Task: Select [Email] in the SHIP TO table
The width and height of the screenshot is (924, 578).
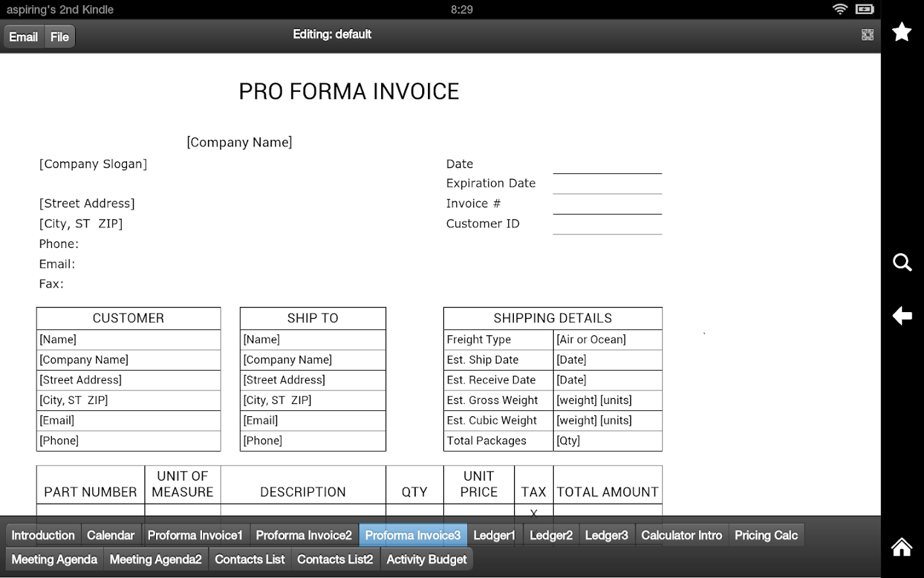Action: [313, 421]
